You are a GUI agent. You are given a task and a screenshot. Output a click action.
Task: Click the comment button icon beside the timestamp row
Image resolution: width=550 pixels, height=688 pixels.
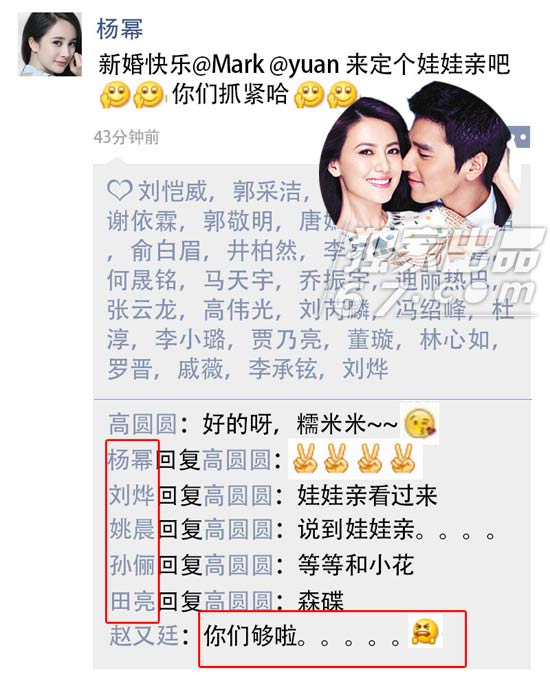(521, 138)
